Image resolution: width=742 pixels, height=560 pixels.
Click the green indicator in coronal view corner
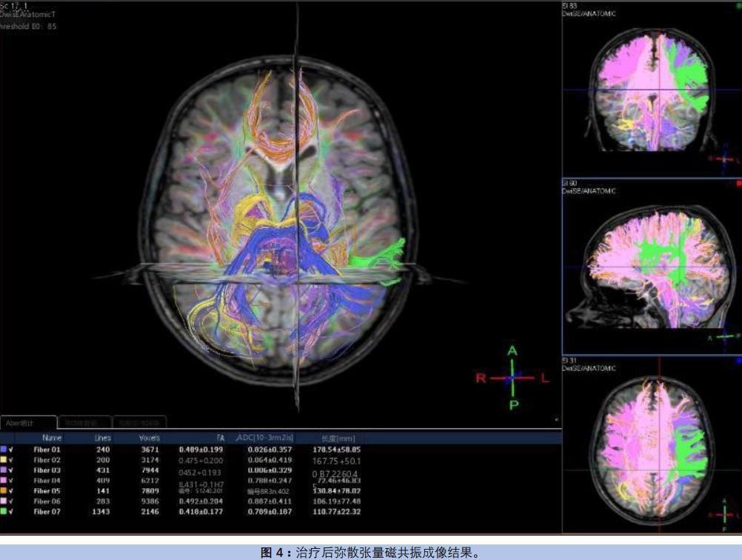tap(738, 6)
